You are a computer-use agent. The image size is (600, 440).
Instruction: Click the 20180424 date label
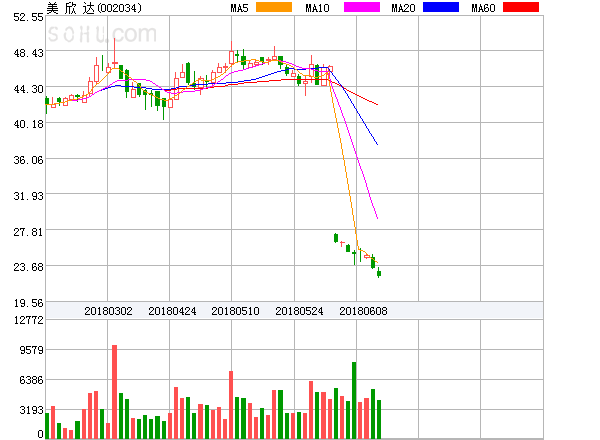point(172,311)
